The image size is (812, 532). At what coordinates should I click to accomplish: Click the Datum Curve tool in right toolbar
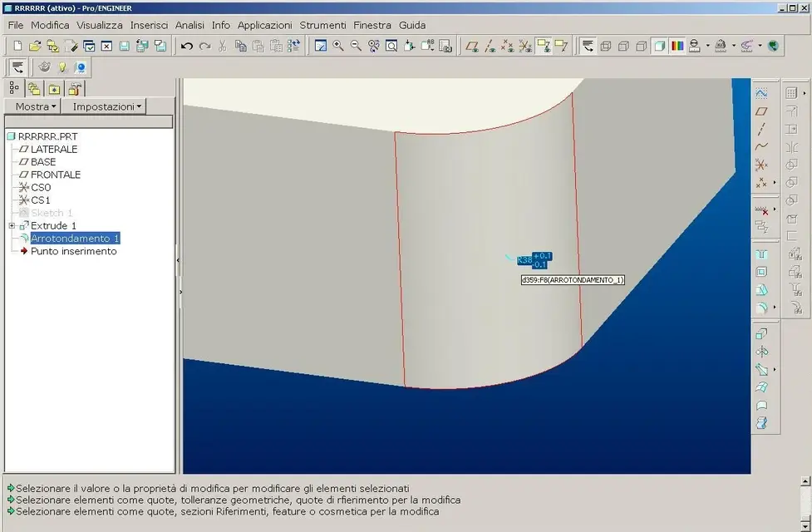point(761,146)
